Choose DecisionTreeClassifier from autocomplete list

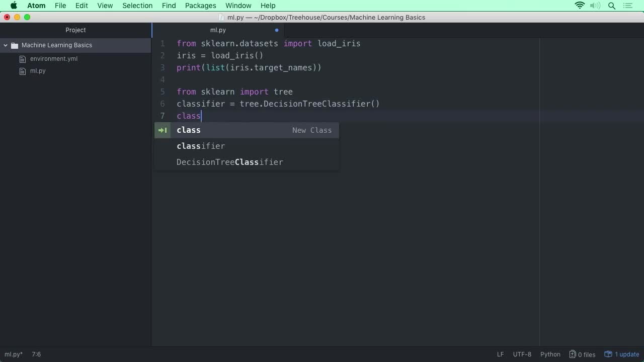tap(230, 162)
